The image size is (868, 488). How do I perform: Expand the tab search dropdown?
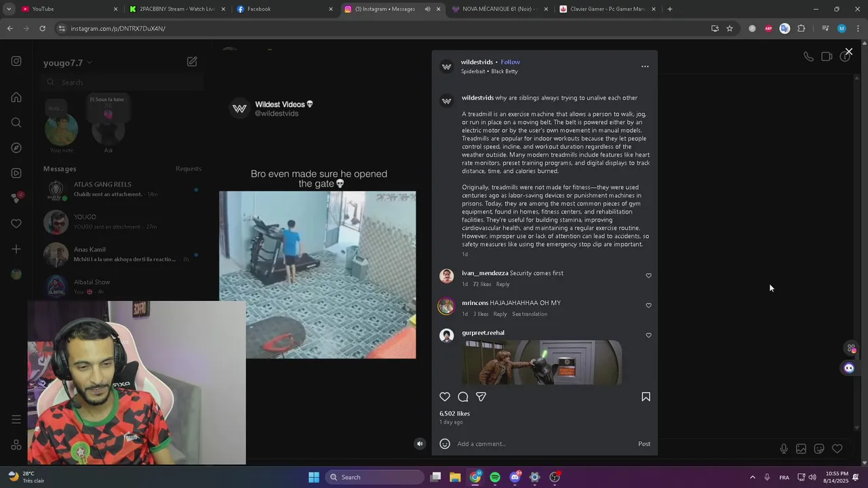pos(8,9)
